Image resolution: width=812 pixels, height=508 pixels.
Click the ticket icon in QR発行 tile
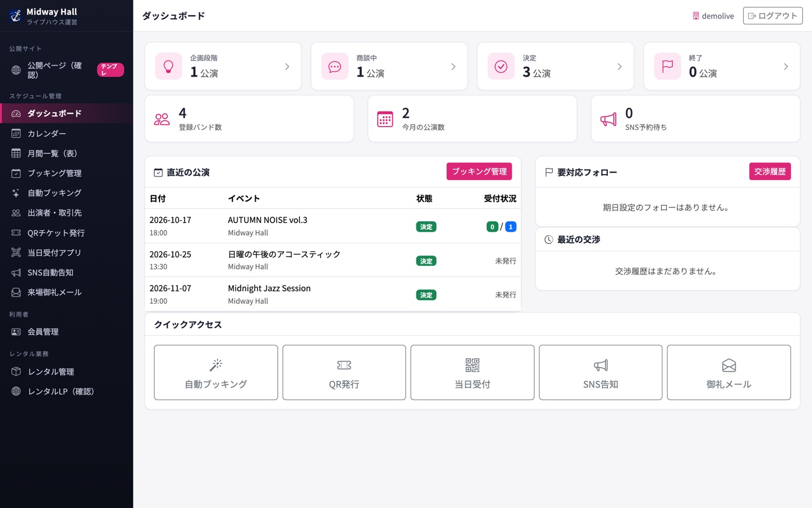click(x=344, y=365)
